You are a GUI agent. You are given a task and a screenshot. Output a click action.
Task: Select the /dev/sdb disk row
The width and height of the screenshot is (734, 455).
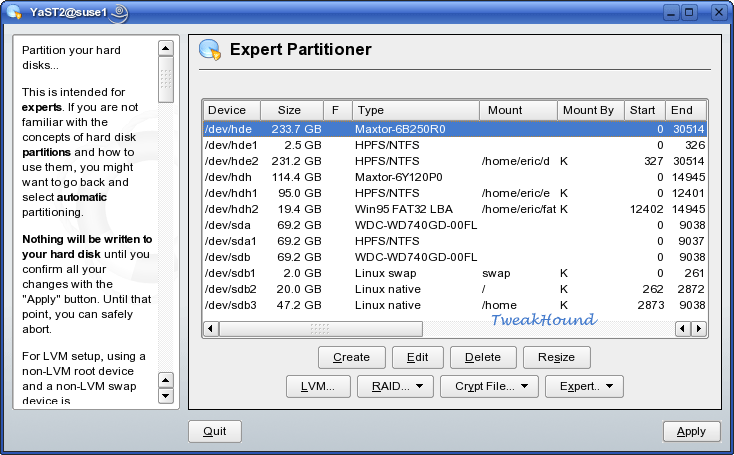coord(455,257)
